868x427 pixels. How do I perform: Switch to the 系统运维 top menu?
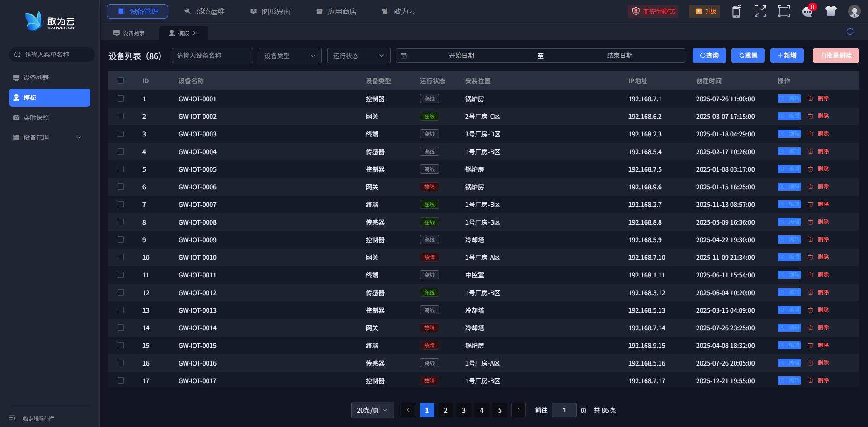(x=205, y=11)
